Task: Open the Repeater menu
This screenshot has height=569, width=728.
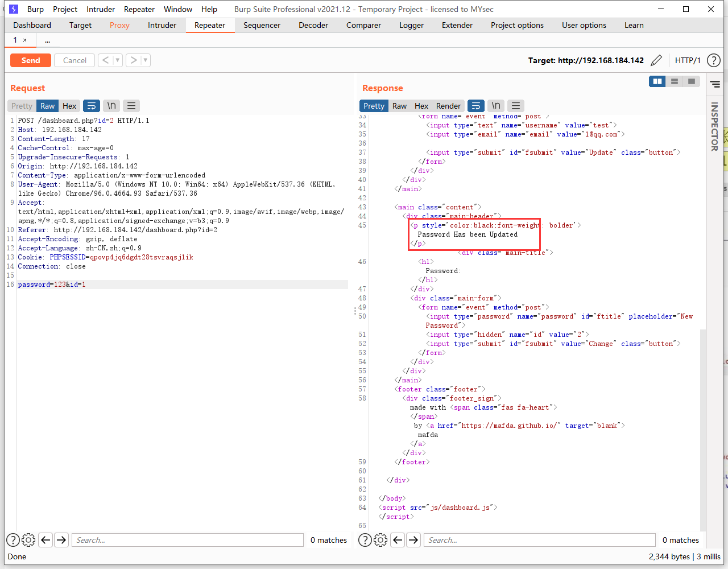Action: [x=139, y=9]
